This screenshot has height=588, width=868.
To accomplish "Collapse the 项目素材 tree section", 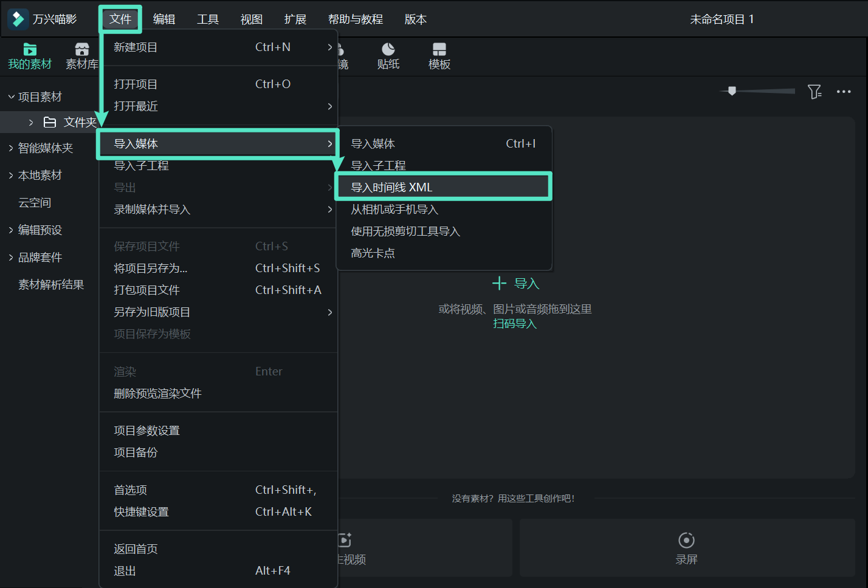I will (x=11, y=97).
